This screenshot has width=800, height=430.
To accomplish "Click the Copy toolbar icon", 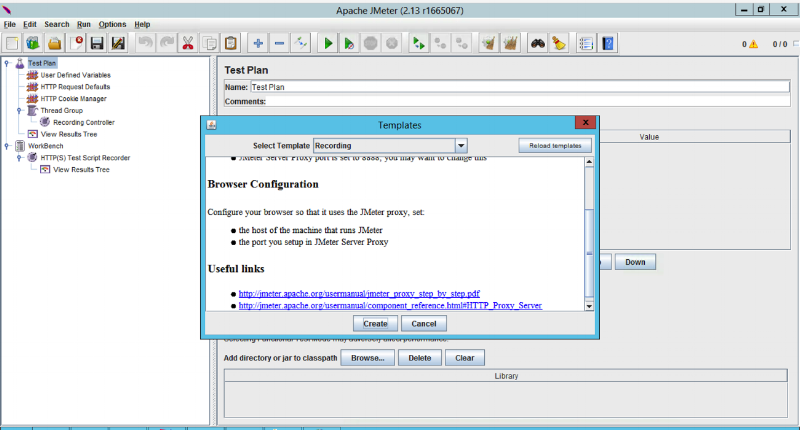I will click(209, 43).
